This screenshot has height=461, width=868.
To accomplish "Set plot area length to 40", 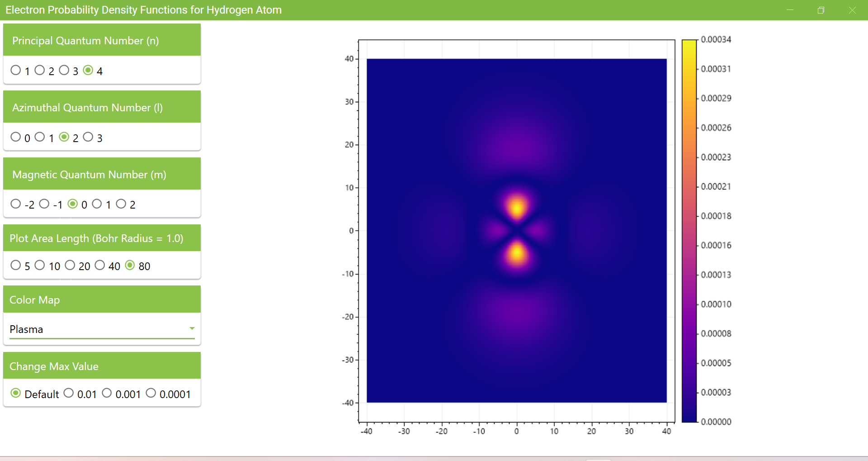I will [100, 265].
